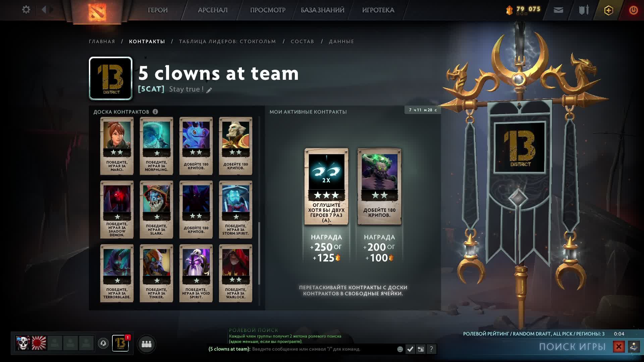Select the Победите играя за Marci contract
This screenshot has width=644, height=362.
117,146
